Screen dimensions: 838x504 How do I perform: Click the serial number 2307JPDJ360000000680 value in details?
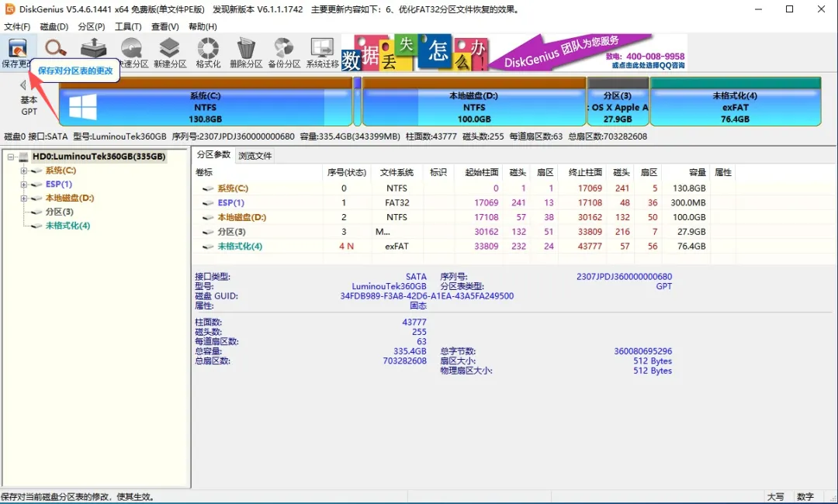[x=624, y=277]
